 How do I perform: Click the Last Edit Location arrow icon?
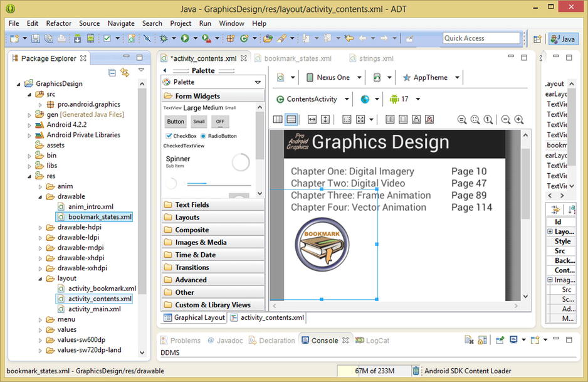(349, 38)
